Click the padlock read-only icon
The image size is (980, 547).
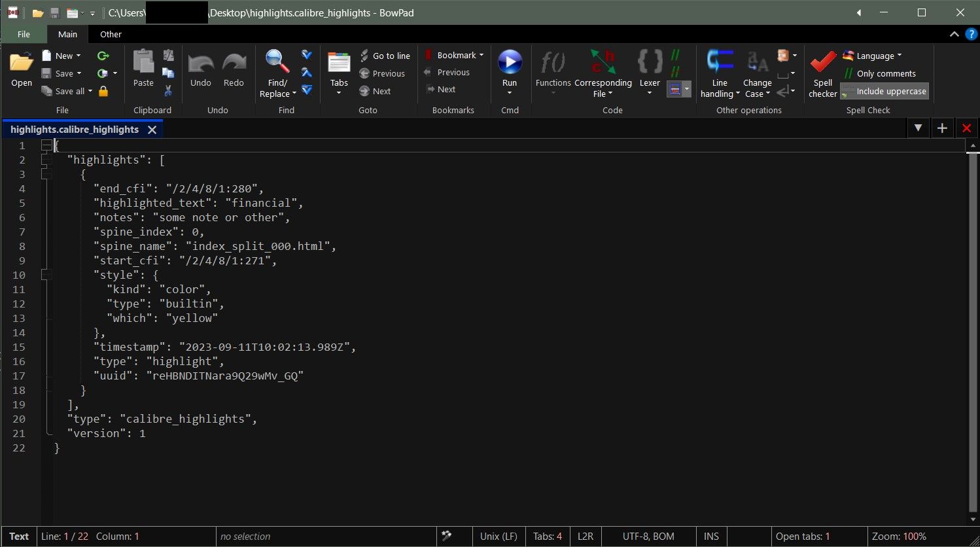103,91
